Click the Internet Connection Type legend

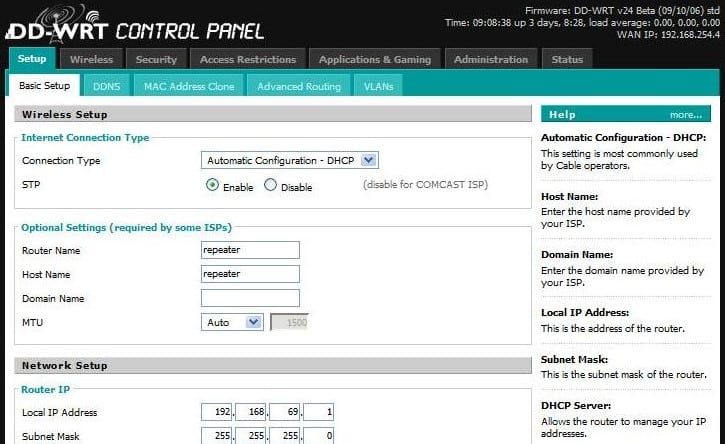85,137
